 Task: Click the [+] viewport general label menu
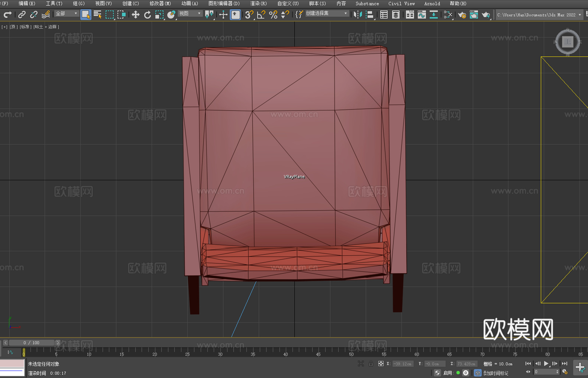(x=4, y=27)
